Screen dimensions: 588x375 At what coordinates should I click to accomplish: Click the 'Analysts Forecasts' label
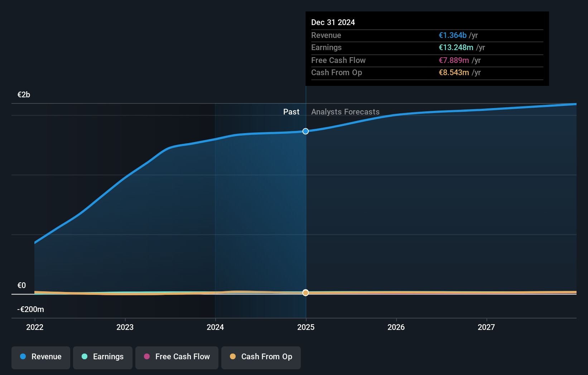[345, 112]
